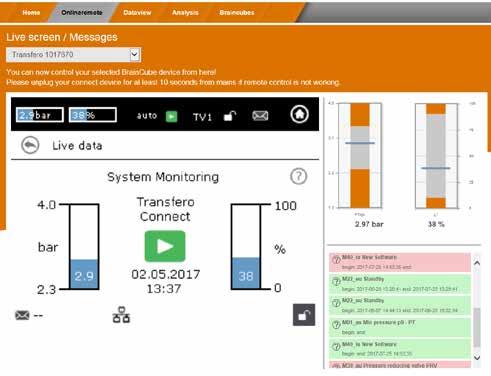Screen dimensions: 491x376
Task: Switch to the Dataview tab
Action: click(137, 13)
